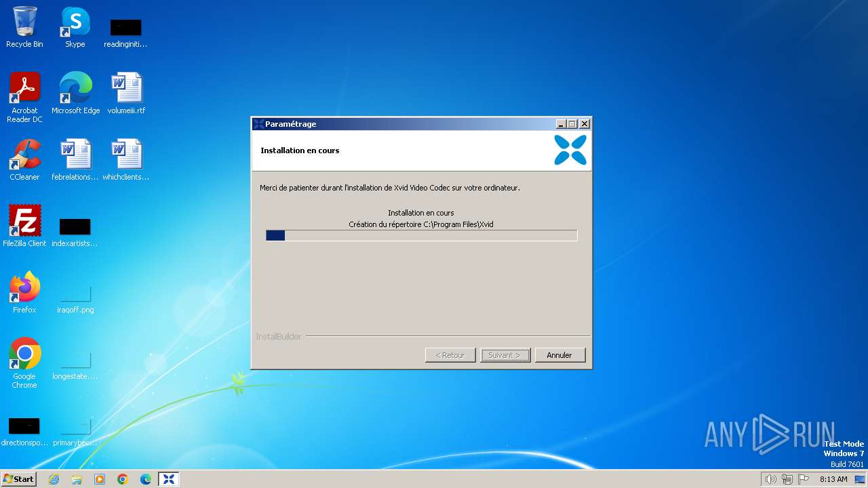Viewport: 868px width, 488px height.
Task: Maximize the Paramétrage installer window
Action: 572,124
